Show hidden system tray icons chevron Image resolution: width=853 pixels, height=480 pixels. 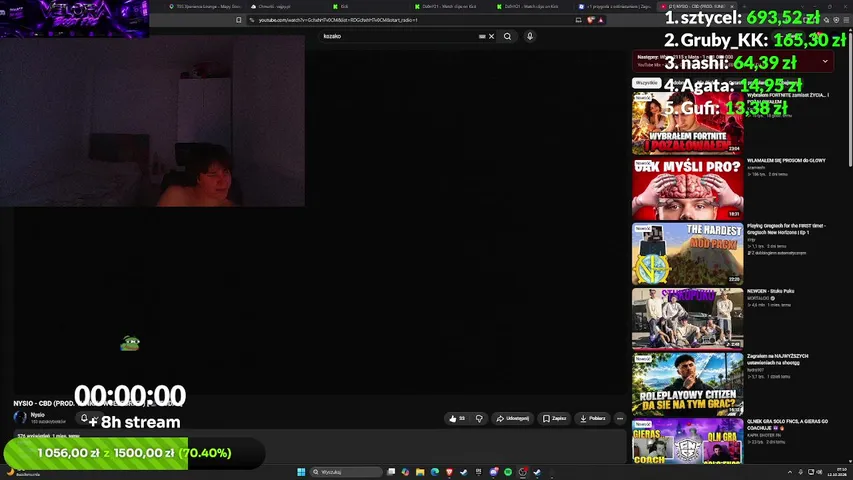coord(789,472)
